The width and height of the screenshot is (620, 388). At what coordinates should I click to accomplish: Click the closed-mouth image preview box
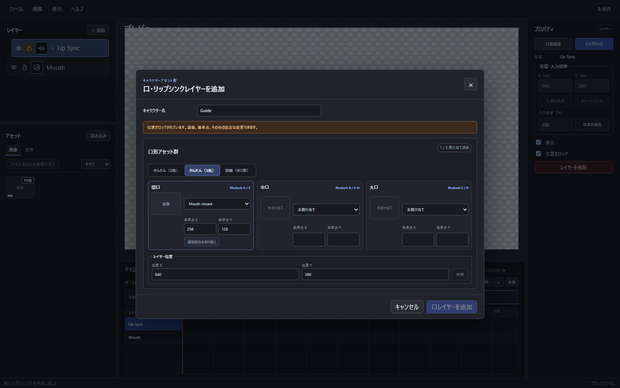(166, 204)
